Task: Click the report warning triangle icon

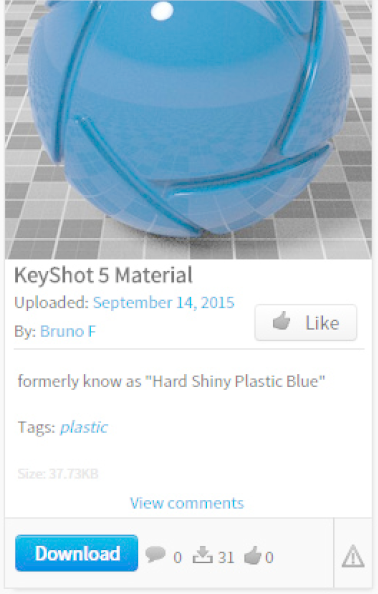Action: 353,556
